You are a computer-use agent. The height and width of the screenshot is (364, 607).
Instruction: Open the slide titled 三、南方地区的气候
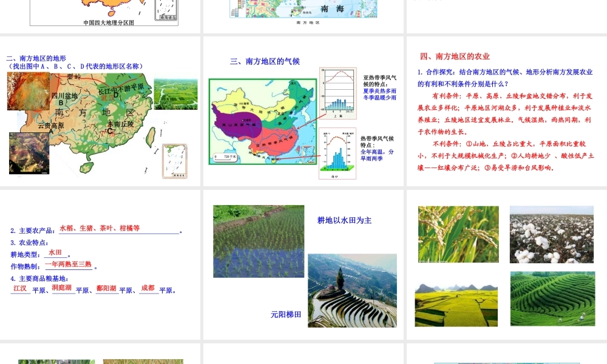pyautogui.click(x=303, y=112)
